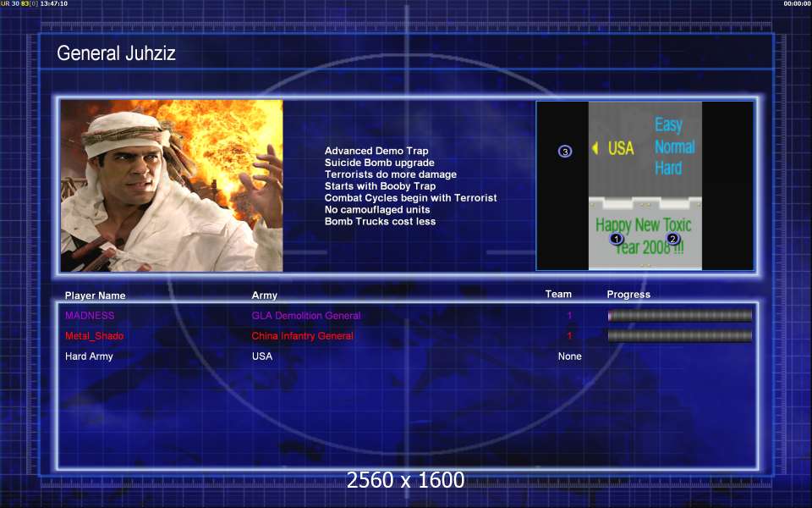Select player name "Hard Army"
Viewport: 812px width, 508px height.
click(89, 356)
